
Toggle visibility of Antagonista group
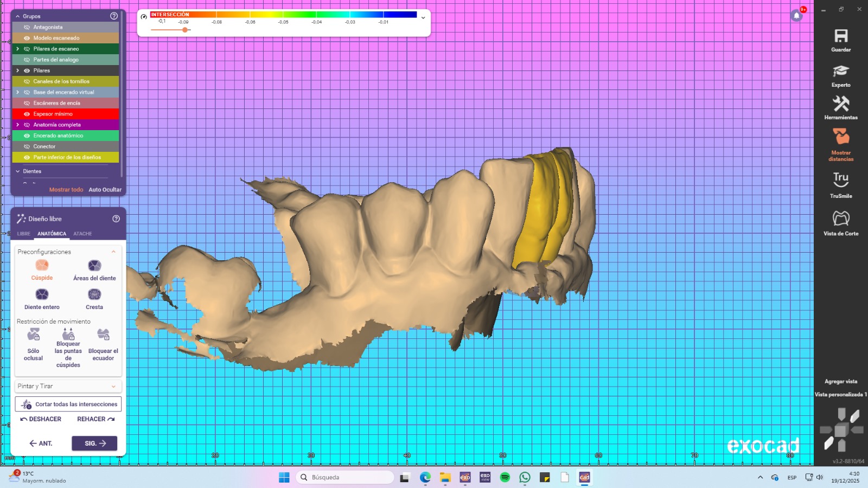[x=27, y=27]
